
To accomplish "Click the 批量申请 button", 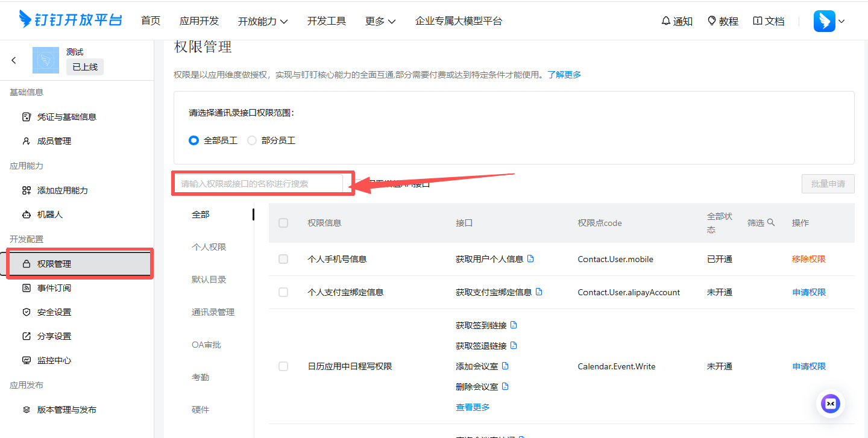I will [828, 184].
